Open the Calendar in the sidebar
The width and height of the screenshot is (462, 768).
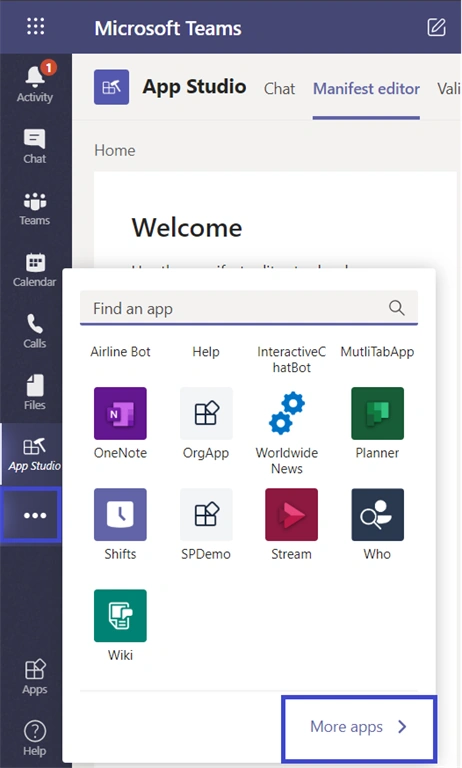tap(35, 270)
